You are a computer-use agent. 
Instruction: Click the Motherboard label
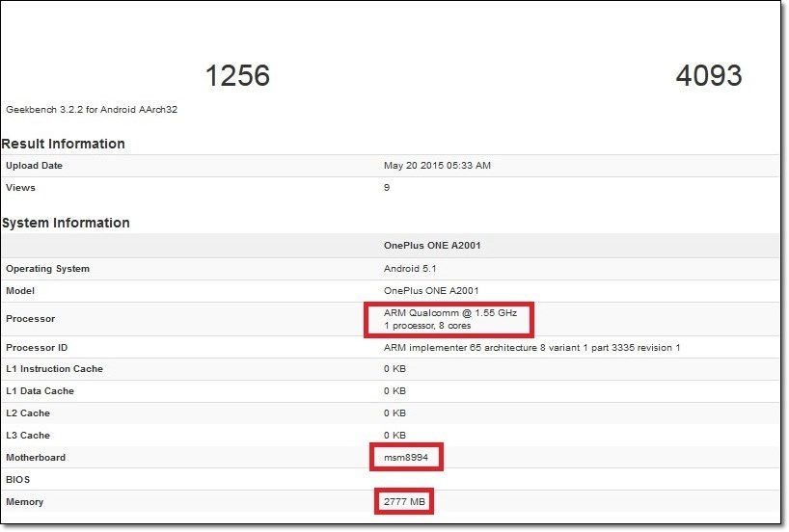36,458
